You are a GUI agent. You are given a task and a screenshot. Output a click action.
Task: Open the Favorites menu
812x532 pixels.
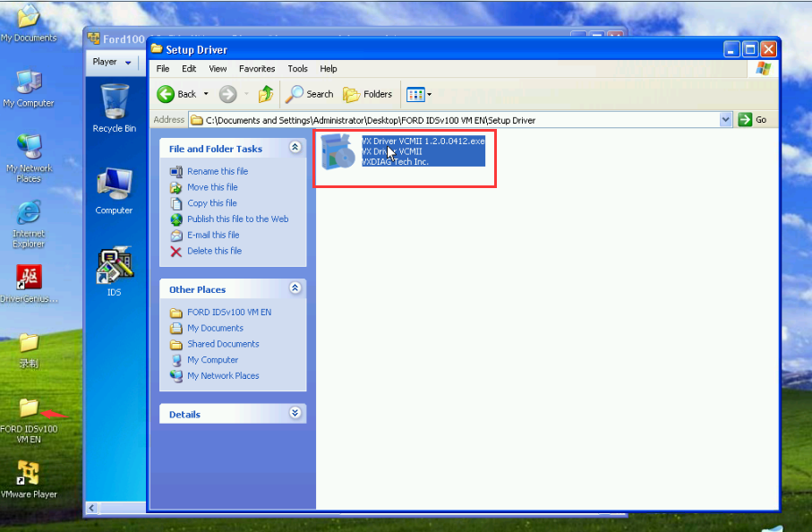point(257,68)
